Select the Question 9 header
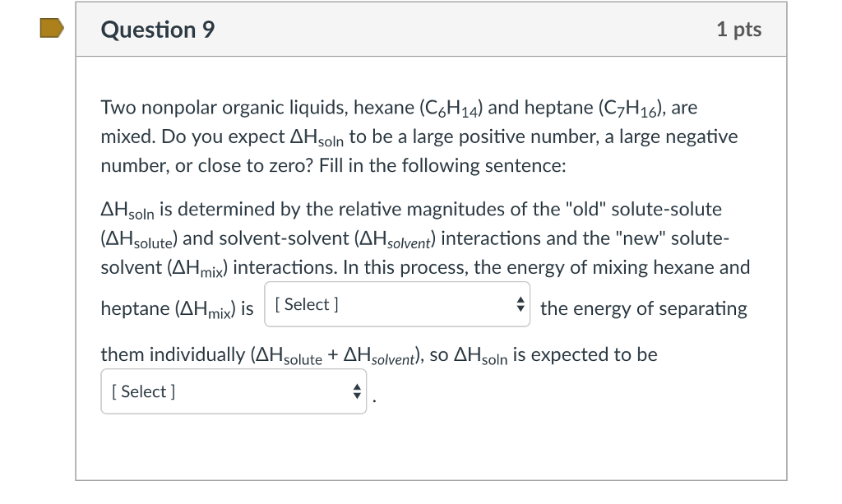 156,29
